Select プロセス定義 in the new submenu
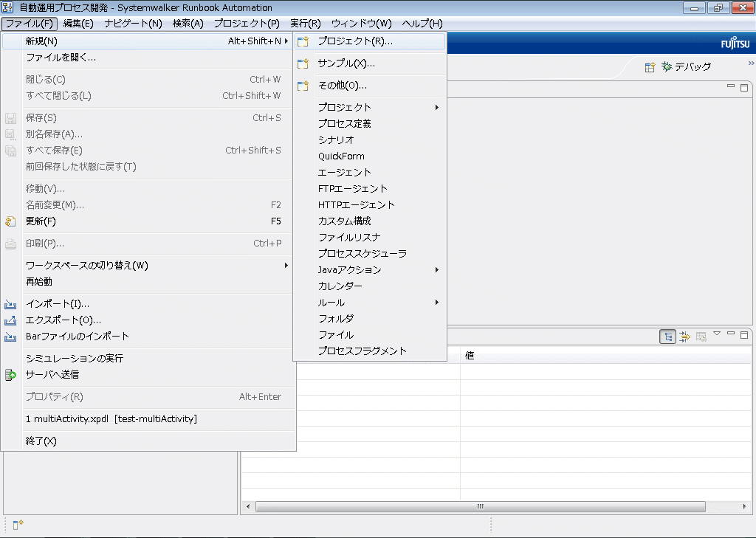The width and height of the screenshot is (756, 538). [370, 123]
